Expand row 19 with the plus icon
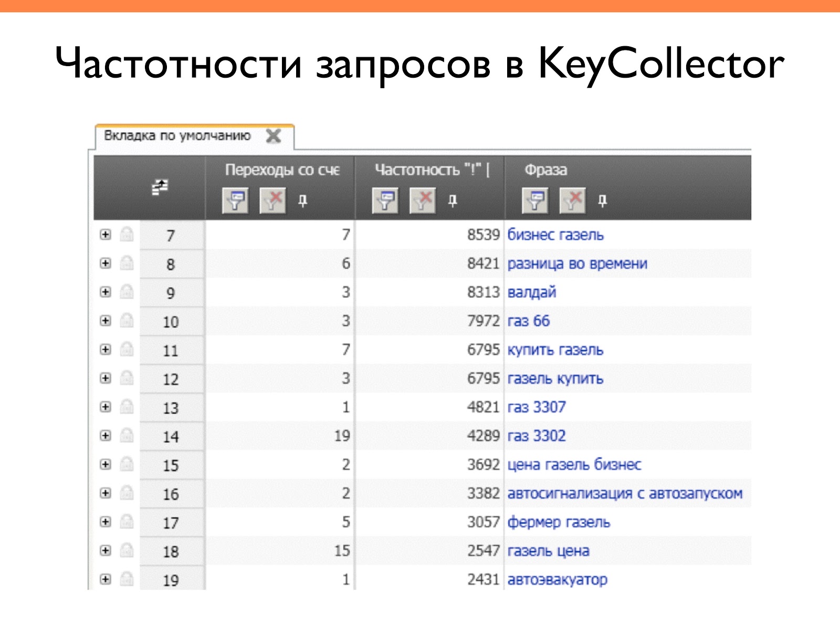 coord(106,580)
